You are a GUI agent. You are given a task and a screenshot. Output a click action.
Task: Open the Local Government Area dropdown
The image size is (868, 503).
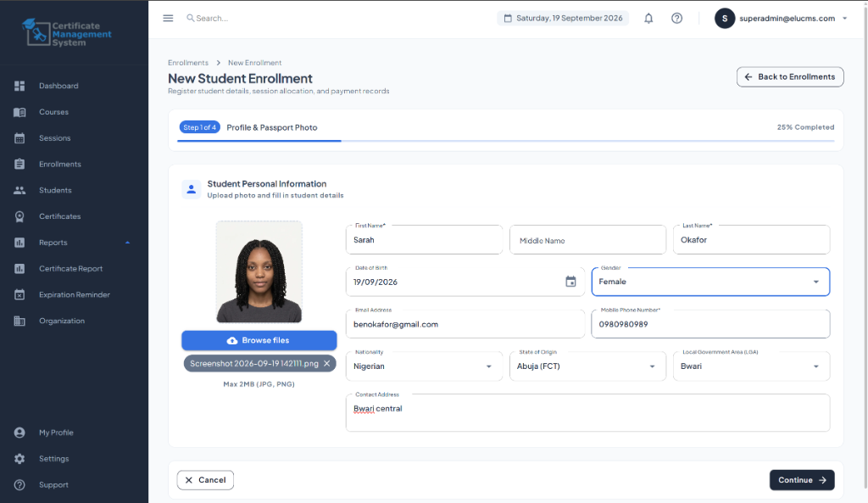click(751, 366)
